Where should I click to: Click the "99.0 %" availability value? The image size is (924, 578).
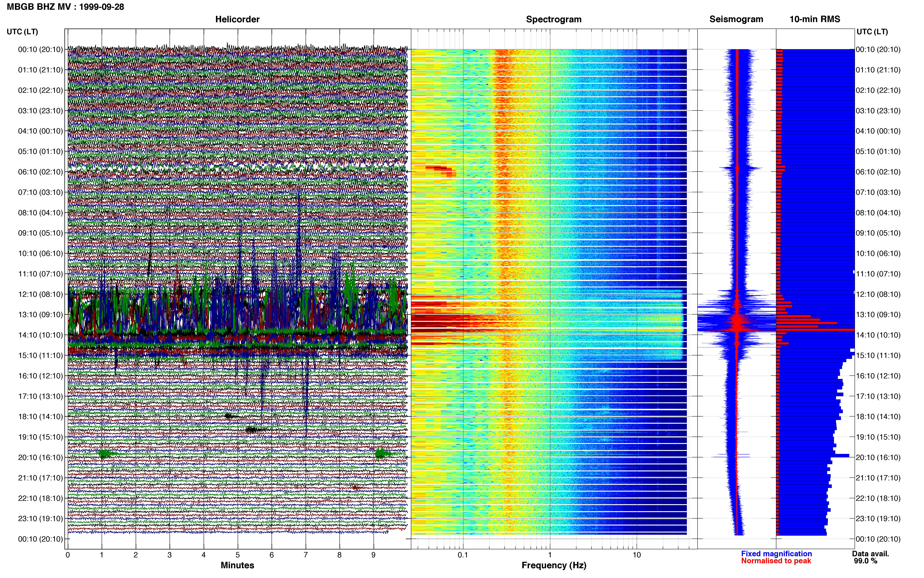click(865, 561)
